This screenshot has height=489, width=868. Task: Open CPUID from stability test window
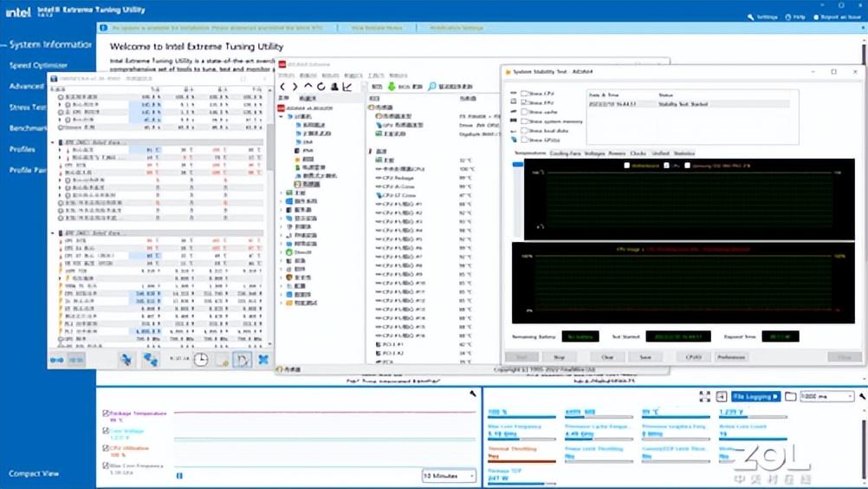tap(694, 357)
